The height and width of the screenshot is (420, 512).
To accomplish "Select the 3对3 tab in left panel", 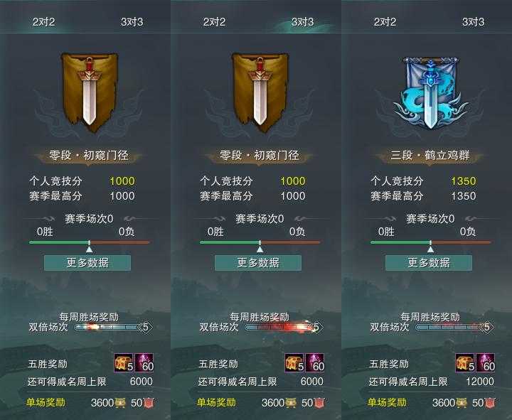I will click(132, 22).
